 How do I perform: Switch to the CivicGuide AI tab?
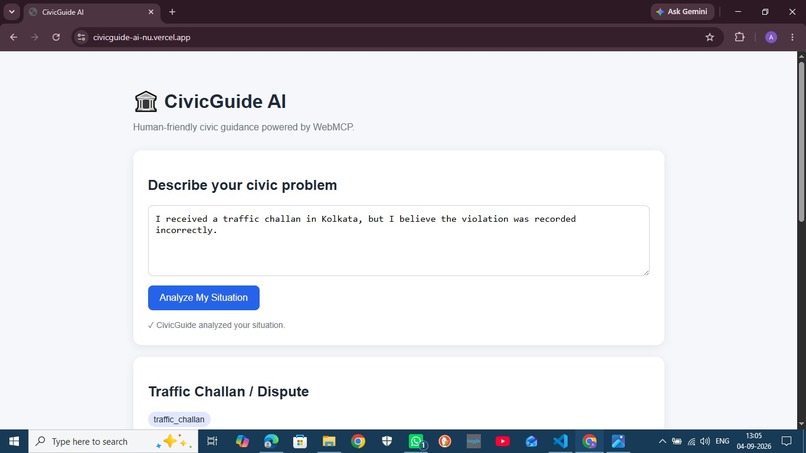coord(91,12)
